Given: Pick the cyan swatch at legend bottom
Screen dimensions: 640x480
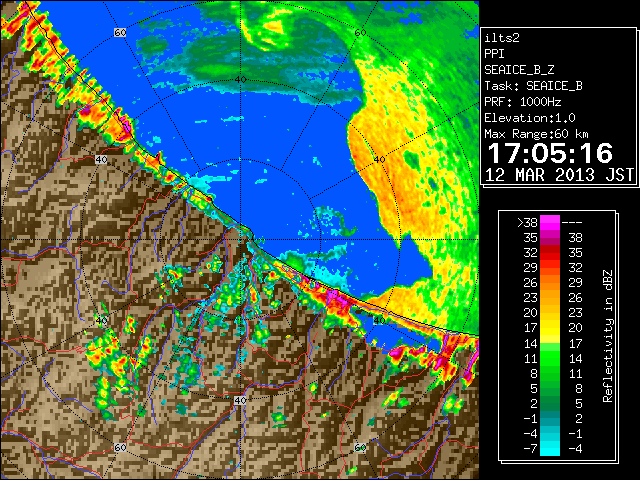Looking at the screenshot, I should (550, 449).
